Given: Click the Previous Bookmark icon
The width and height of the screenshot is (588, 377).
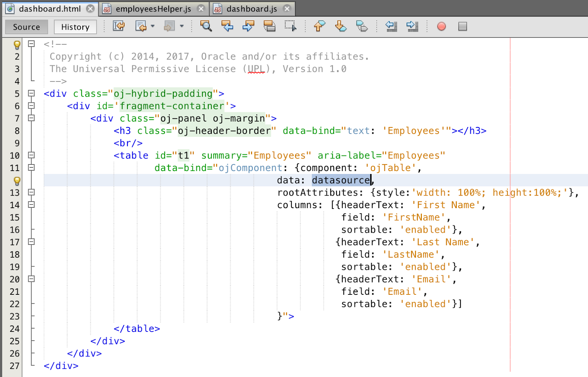Looking at the screenshot, I should click(x=319, y=26).
